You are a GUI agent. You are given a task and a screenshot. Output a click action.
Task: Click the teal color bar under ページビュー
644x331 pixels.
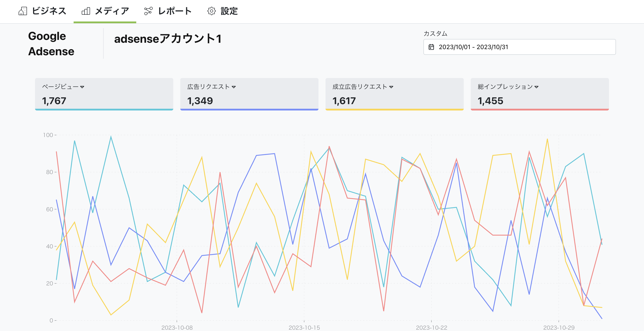[104, 109]
